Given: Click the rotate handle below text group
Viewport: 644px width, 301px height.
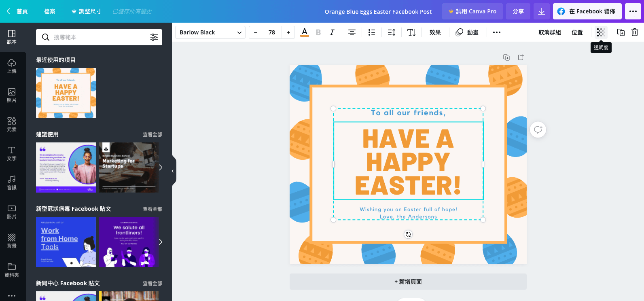Looking at the screenshot, I should pos(408,234).
